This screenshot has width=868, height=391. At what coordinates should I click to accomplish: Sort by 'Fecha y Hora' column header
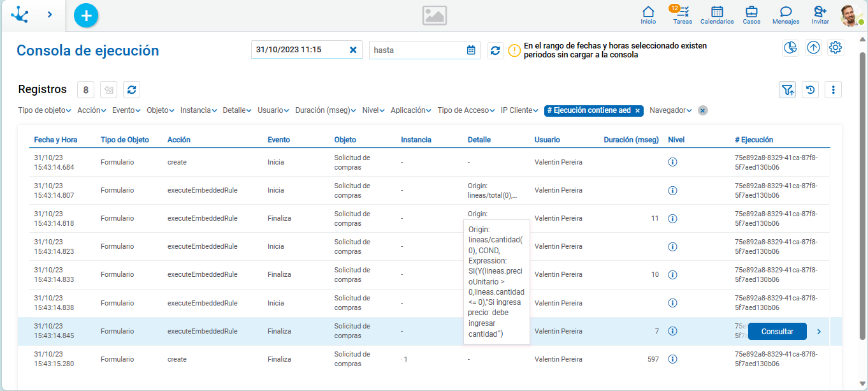[55, 140]
